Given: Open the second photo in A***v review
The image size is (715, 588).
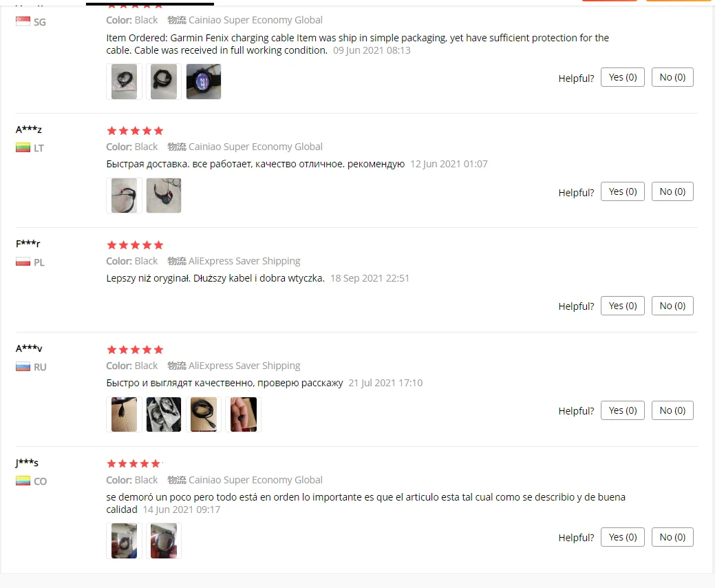Looking at the screenshot, I should click(x=164, y=414).
